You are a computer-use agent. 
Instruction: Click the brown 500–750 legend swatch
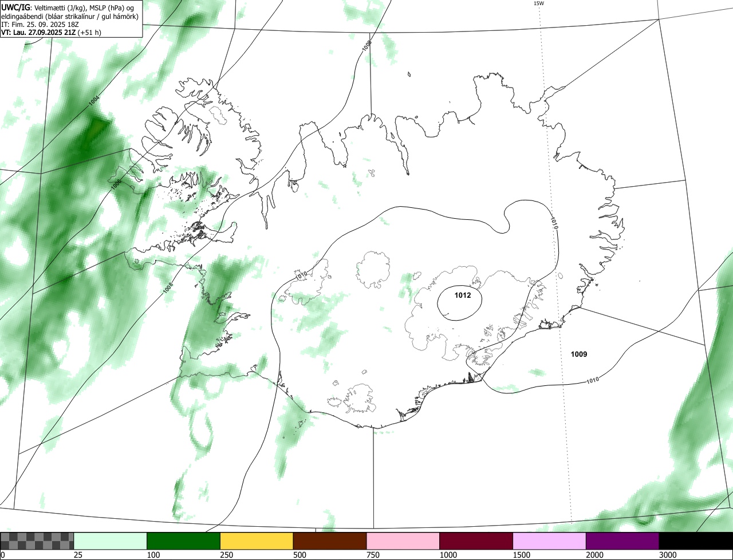pyautogui.click(x=330, y=541)
